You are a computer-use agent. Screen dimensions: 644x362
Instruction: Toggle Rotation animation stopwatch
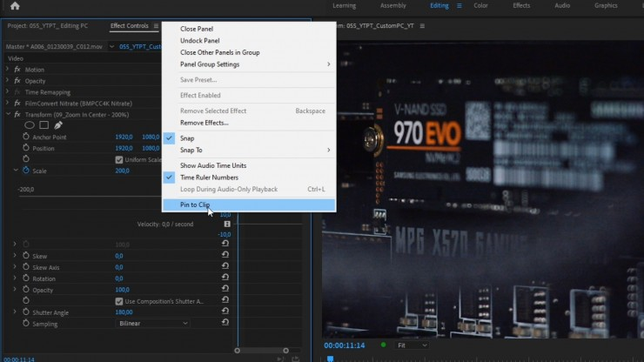point(26,278)
